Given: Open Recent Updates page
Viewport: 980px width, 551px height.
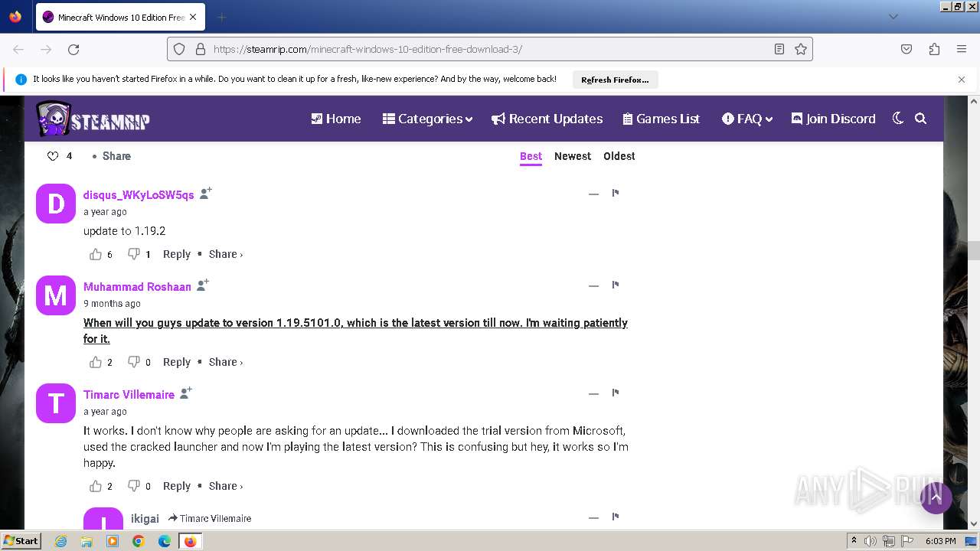Looking at the screenshot, I should pyautogui.click(x=547, y=119).
